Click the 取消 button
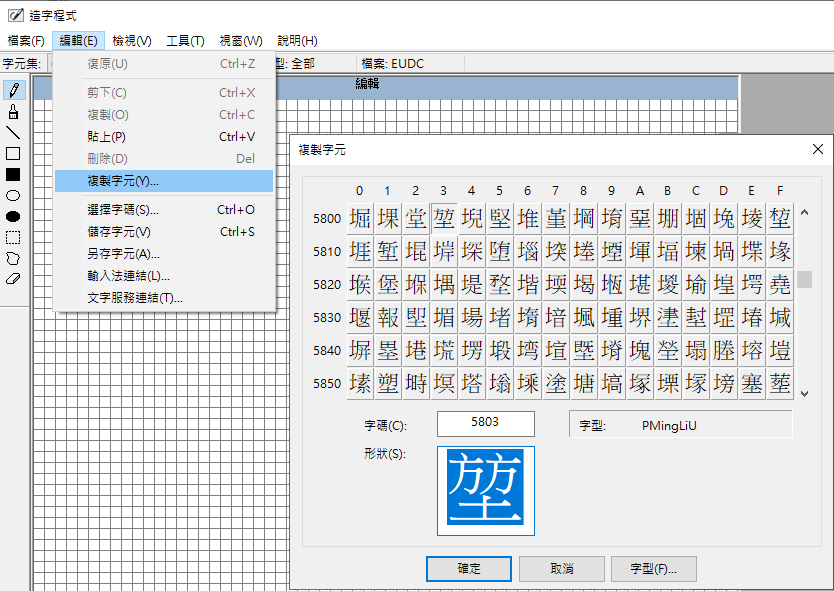834x591 pixels. [x=562, y=569]
